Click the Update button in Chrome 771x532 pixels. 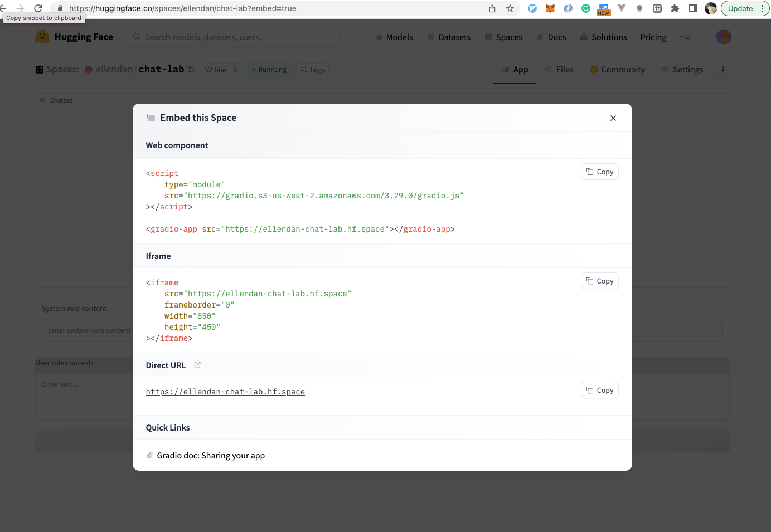[x=740, y=8]
